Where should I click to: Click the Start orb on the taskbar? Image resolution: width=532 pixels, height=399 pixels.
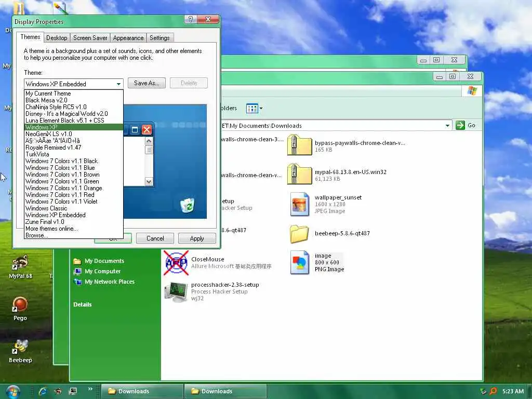[12, 392]
